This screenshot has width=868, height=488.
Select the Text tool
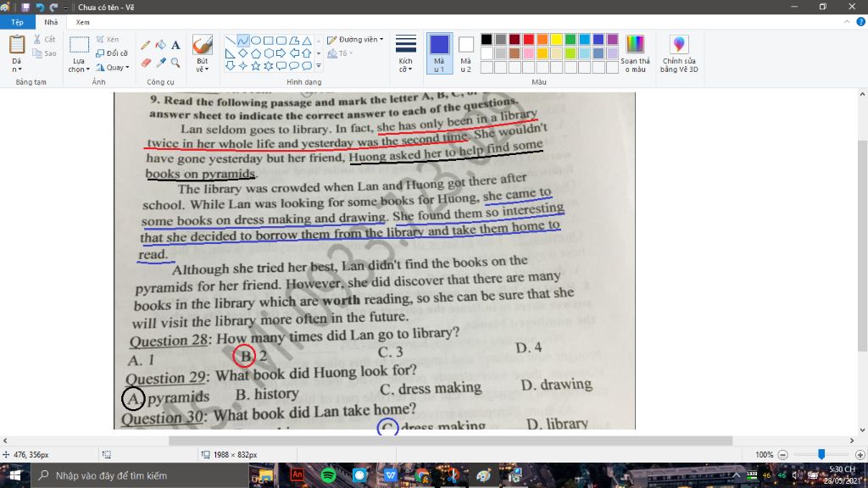click(x=175, y=45)
